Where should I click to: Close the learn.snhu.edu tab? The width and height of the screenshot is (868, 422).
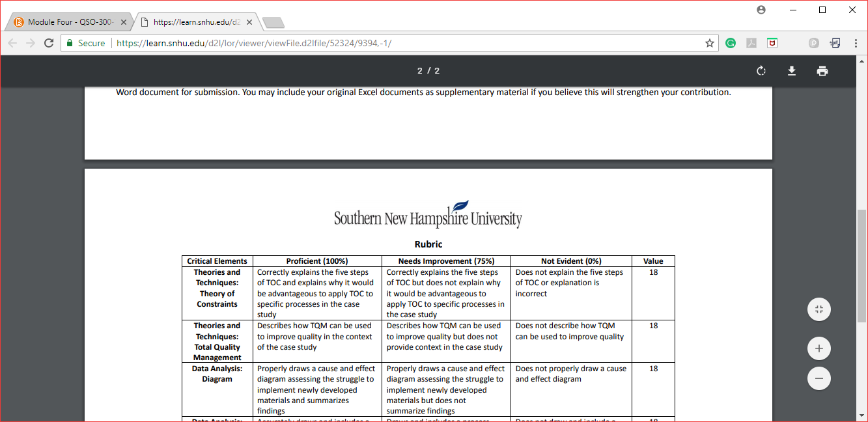click(249, 22)
